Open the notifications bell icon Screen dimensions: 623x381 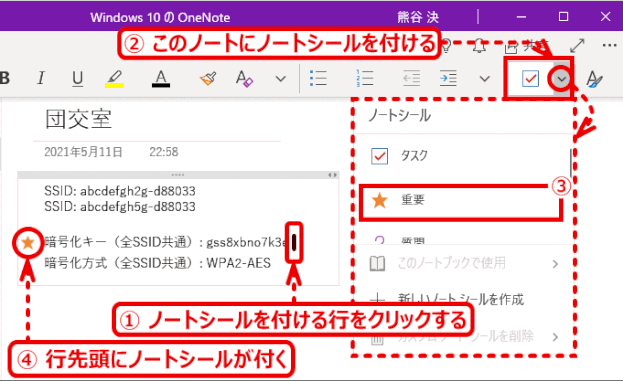(x=480, y=46)
